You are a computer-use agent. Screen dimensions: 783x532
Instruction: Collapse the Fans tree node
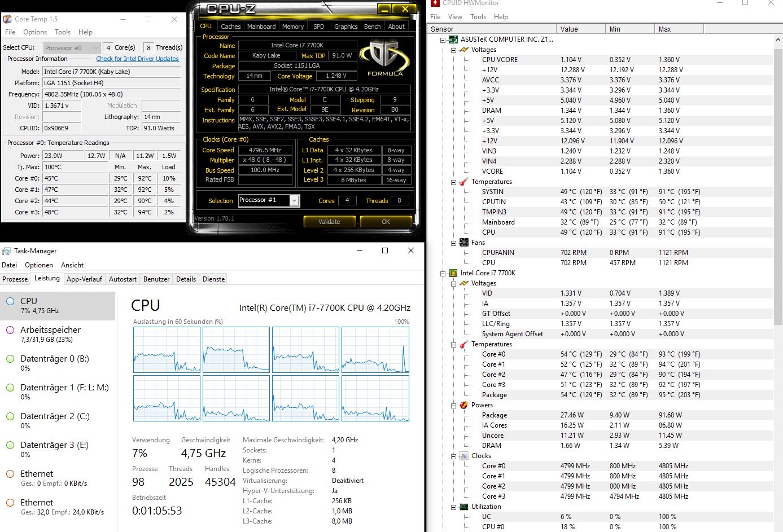pos(453,243)
